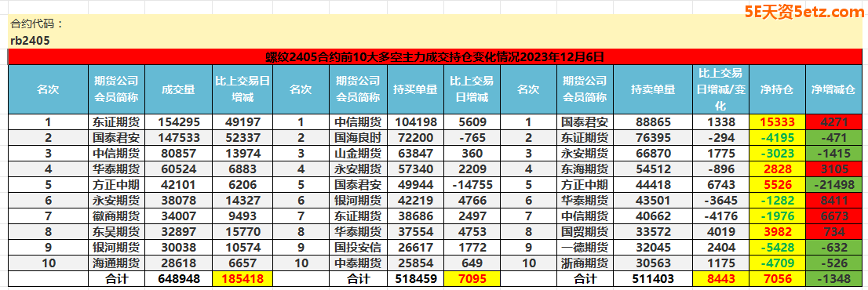Screen dimensions: 868x290
Task: Click the 成交量 column header
Action: coord(178,89)
